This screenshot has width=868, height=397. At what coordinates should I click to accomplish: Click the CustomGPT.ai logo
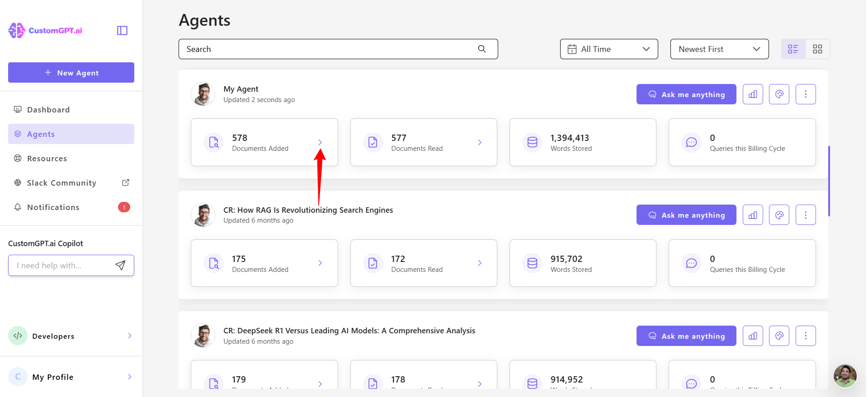click(x=45, y=30)
